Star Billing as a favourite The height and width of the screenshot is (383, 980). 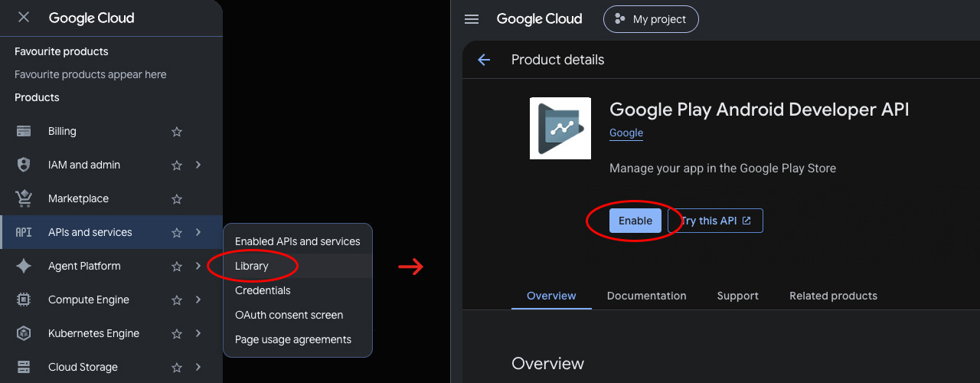(177, 131)
